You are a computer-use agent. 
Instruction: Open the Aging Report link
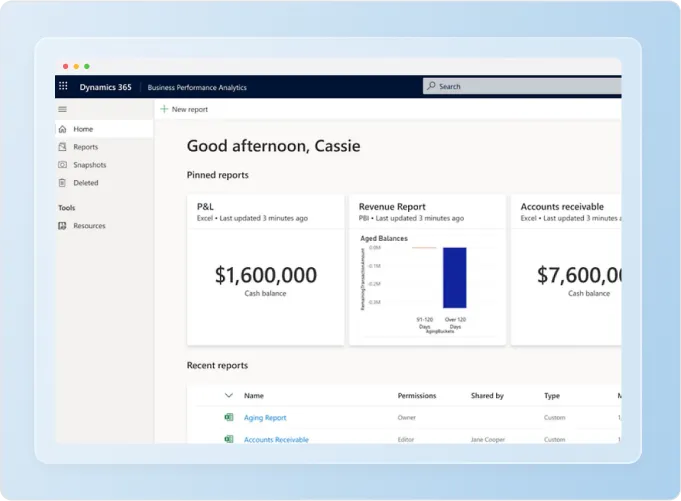click(265, 418)
